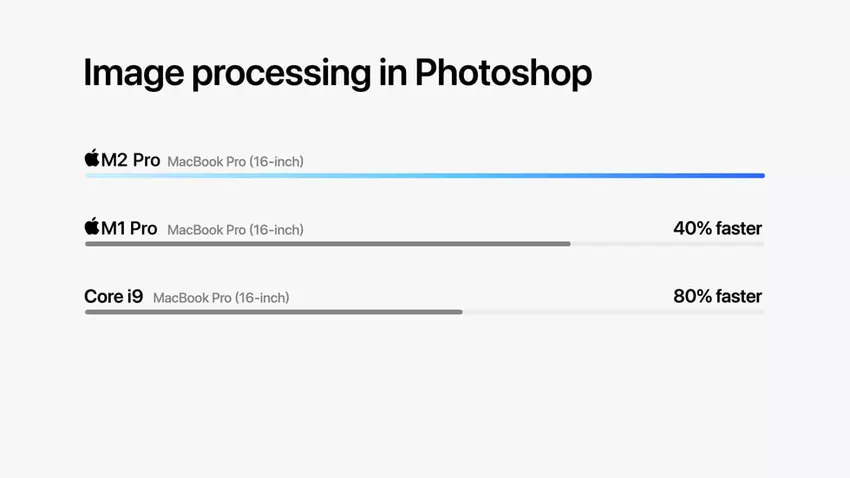The width and height of the screenshot is (850, 478).
Task: Click the unfilled light portion of M1 Pro bar
Action: pyautogui.click(x=667, y=244)
